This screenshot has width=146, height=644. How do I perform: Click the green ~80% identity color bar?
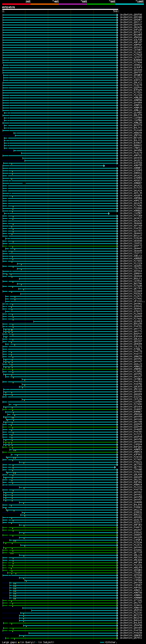101,4
